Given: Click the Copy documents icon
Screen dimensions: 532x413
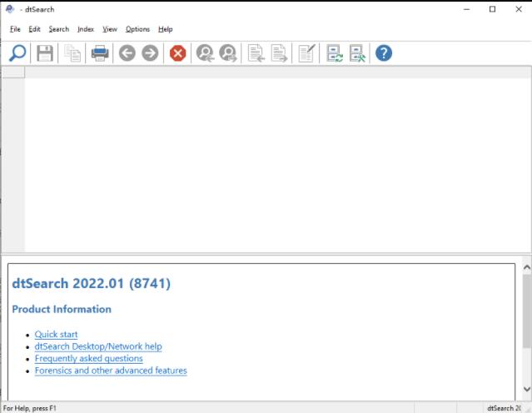Looking at the screenshot, I should 72,53.
